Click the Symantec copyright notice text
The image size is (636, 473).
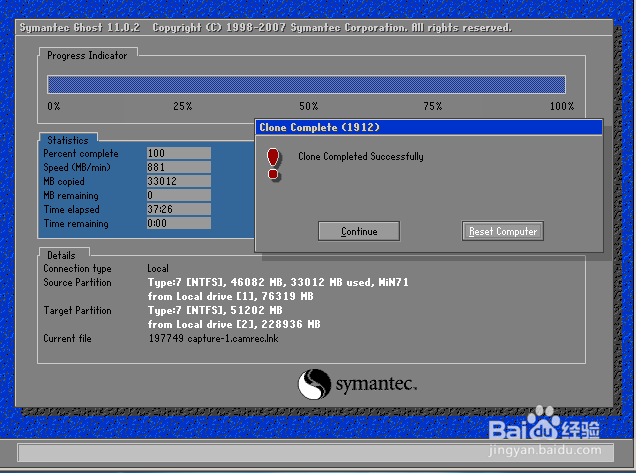tap(332, 28)
